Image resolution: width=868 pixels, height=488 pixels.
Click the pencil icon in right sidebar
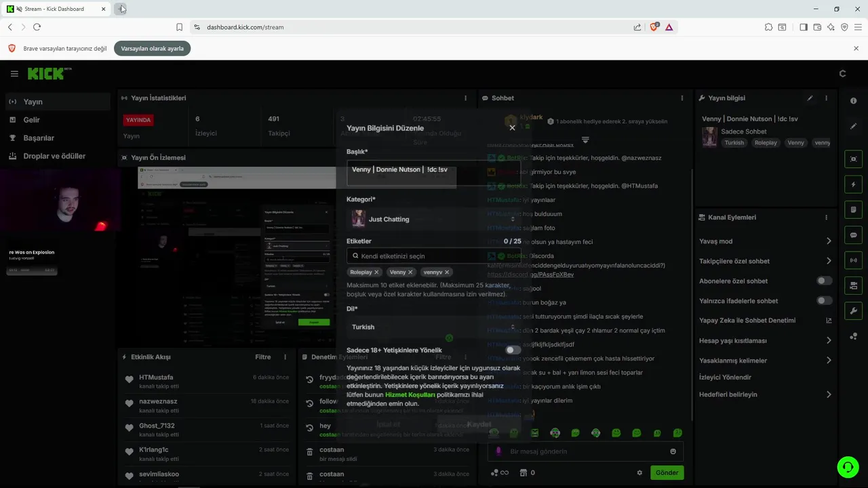point(853,126)
